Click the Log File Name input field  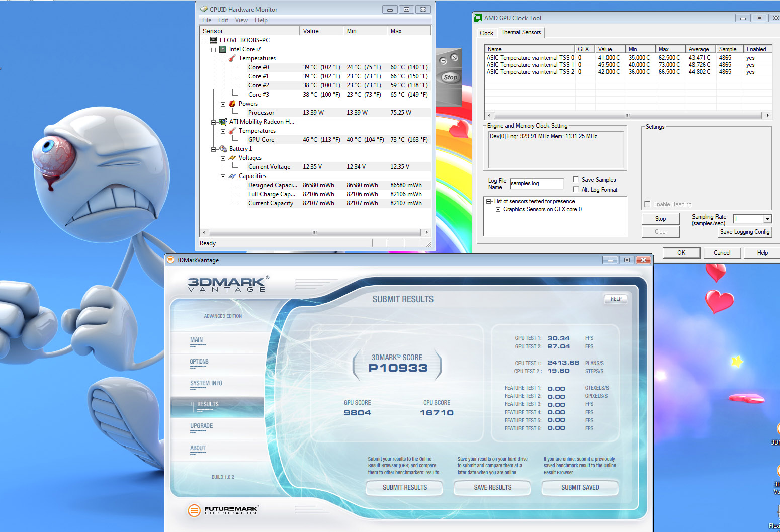point(537,184)
